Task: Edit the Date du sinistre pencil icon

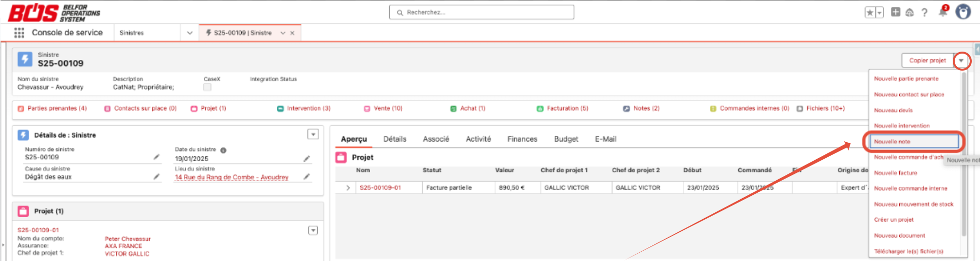Action: click(x=306, y=159)
